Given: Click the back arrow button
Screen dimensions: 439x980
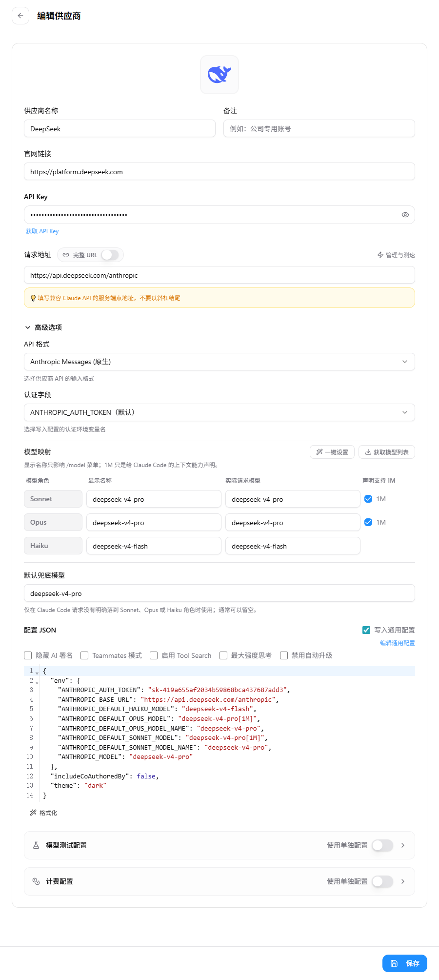Looking at the screenshot, I should pyautogui.click(x=20, y=16).
